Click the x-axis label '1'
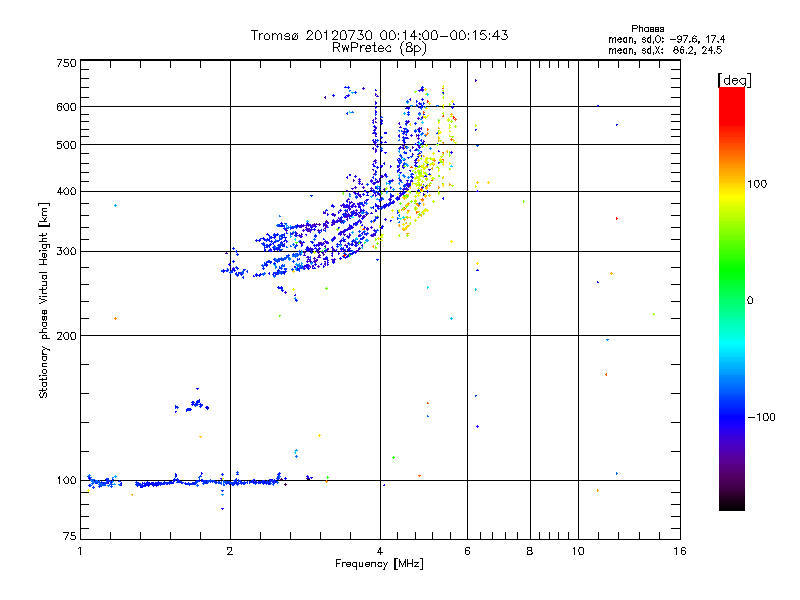This screenshot has width=800, height=600. coord(80,551)
